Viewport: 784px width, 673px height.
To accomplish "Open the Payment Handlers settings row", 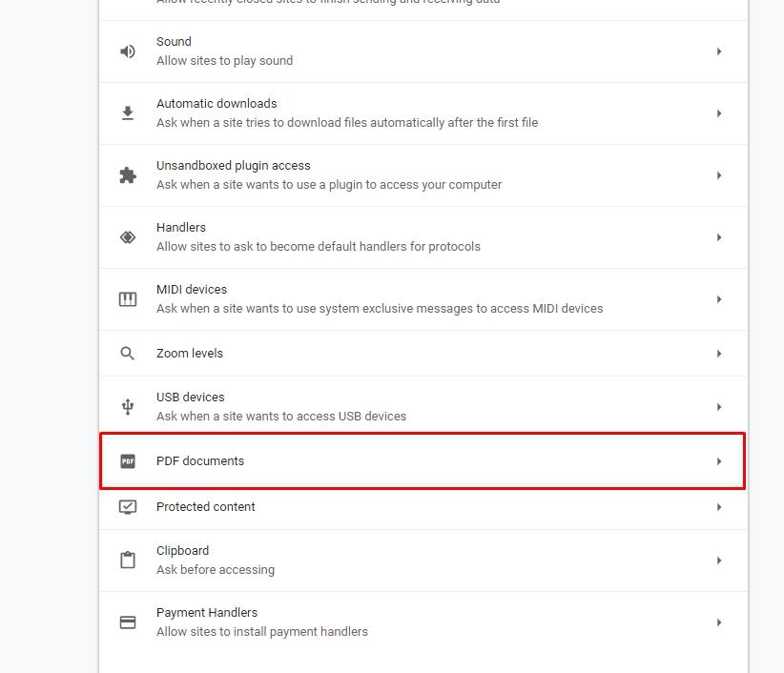I will (x=423, y=622).
